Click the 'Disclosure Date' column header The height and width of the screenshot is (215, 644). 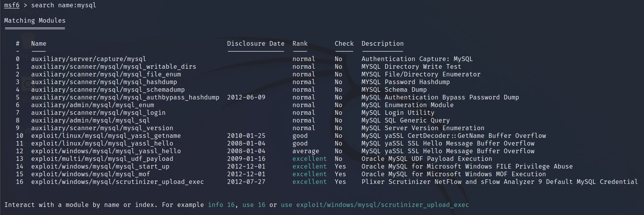[x=256, y=44]
